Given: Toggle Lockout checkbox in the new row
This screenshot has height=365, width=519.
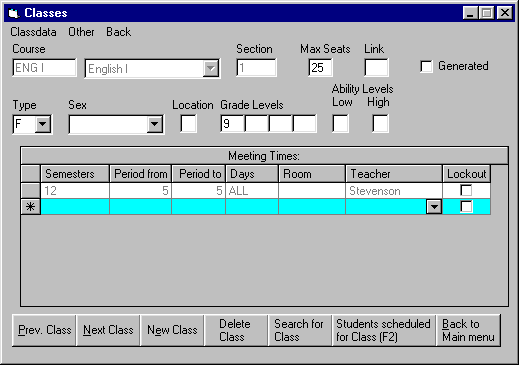Looking at the screenshot, I should click(466, 206).
